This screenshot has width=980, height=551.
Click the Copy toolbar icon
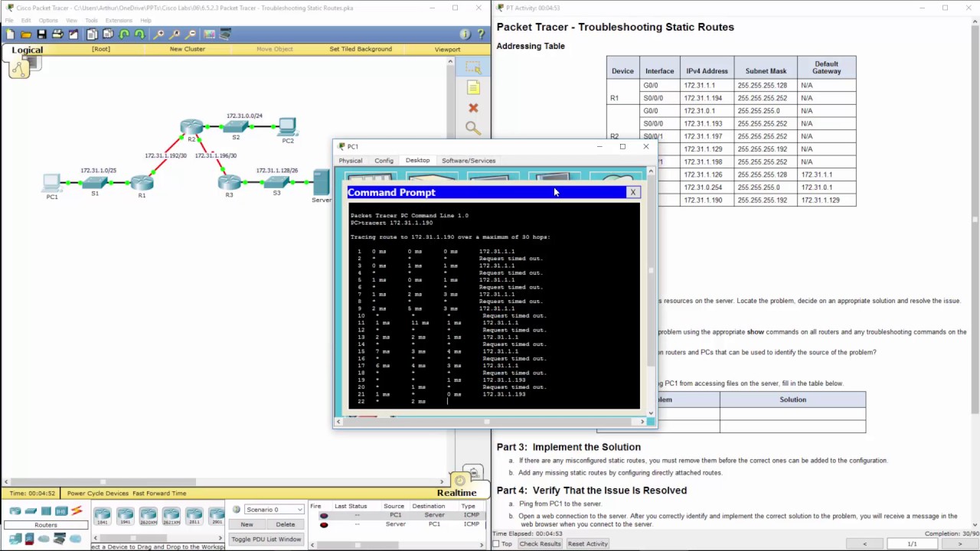(x=92, y=34)
